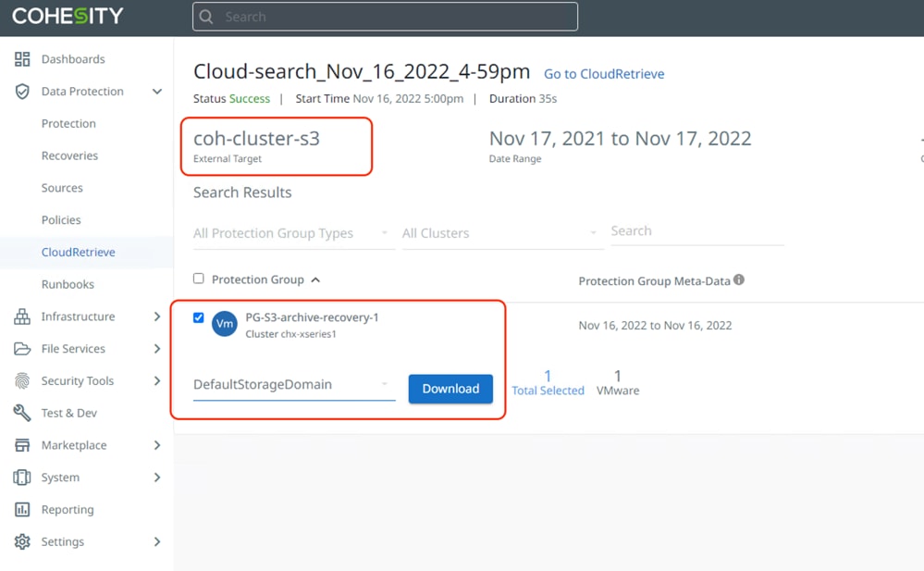Open the Sources menu item

pos(62,188)
